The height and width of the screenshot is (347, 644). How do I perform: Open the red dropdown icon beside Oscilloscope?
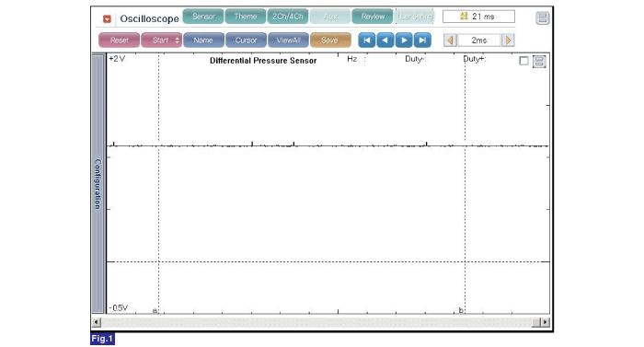107,19
